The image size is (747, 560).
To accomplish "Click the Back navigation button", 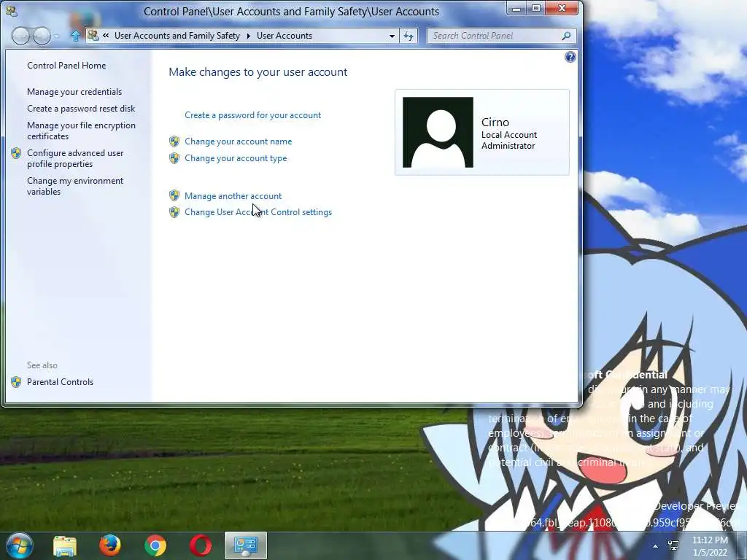I will (x=20, y=36).
